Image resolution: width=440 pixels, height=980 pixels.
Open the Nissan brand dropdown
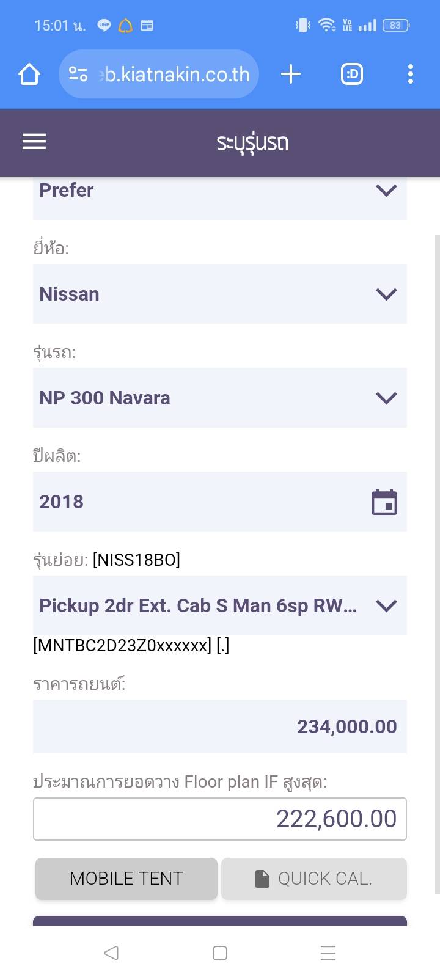point(220,294)
